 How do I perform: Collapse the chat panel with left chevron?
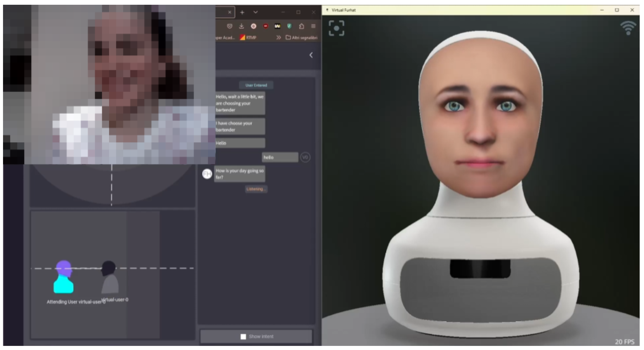point(311,55)
